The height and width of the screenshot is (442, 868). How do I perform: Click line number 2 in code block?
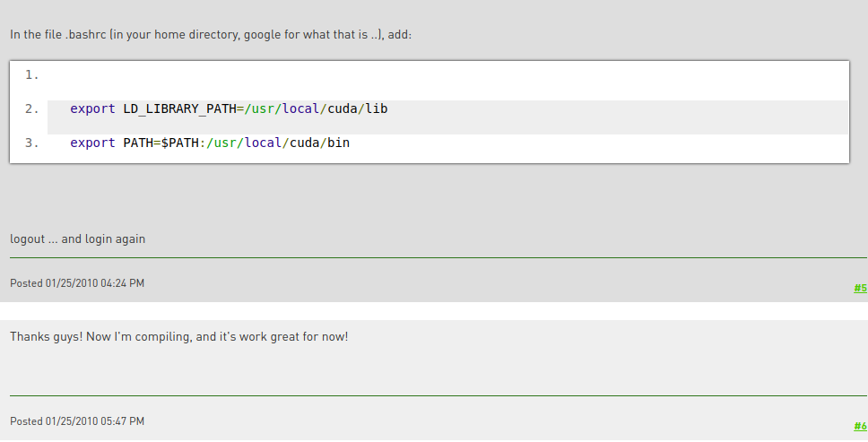pos(31,108)
